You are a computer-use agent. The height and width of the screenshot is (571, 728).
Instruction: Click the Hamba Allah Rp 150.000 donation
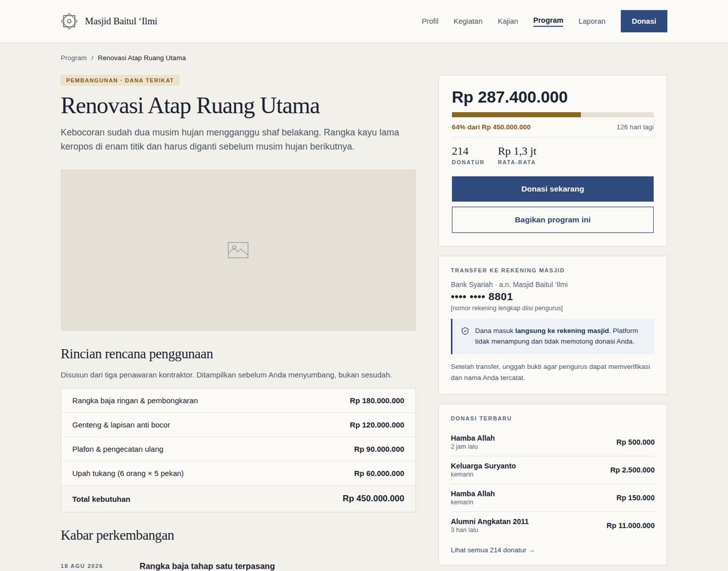(553, 498)
